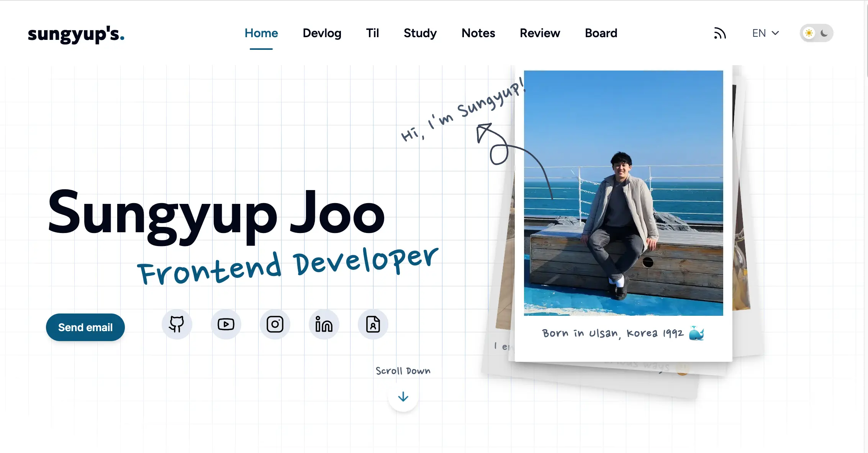Image resolution: width=868 pixels, height=453 pixels.
Task: Open the Devlog menu item
Action: click(322, 33)
